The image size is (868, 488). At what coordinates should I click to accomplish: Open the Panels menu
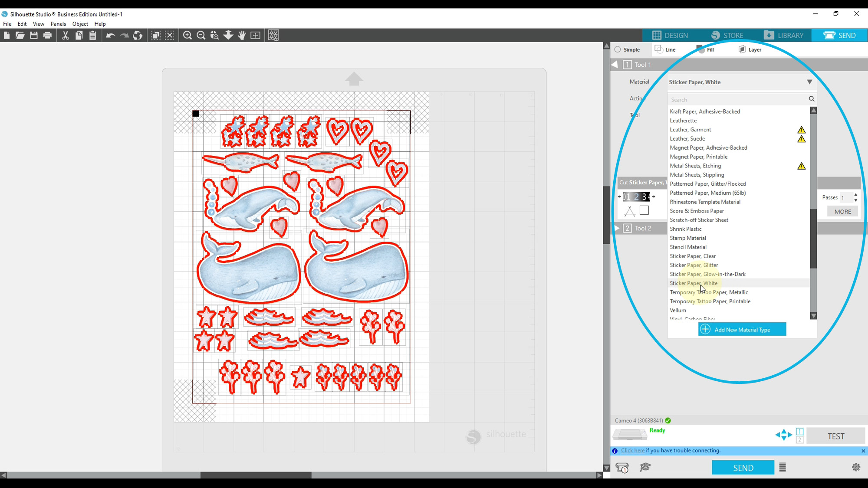58,24
